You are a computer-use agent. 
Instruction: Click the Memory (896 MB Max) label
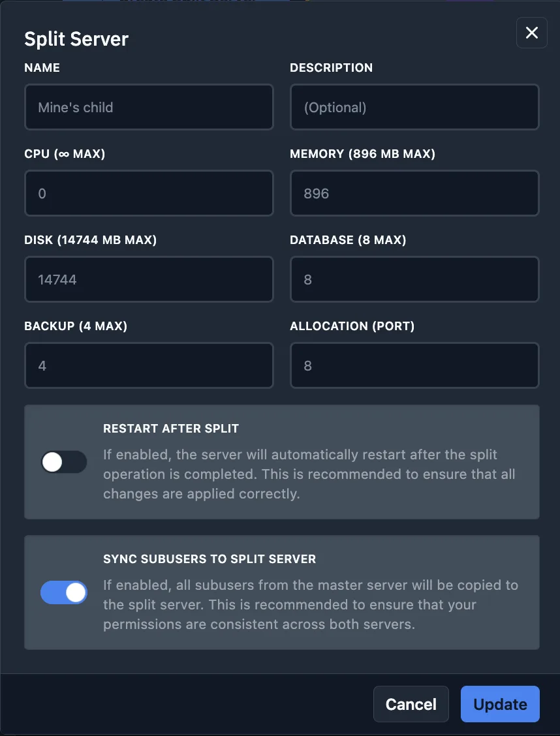click(362, 154)
